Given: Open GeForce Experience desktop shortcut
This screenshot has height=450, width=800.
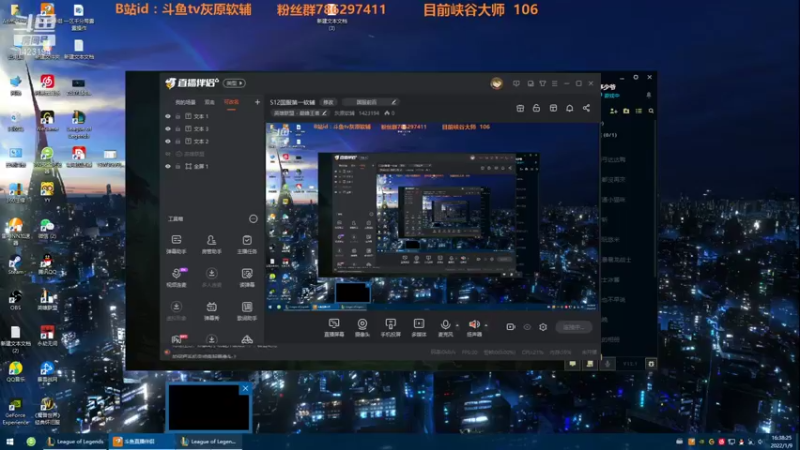Looking at the screenshot, I should coord(15,412).
